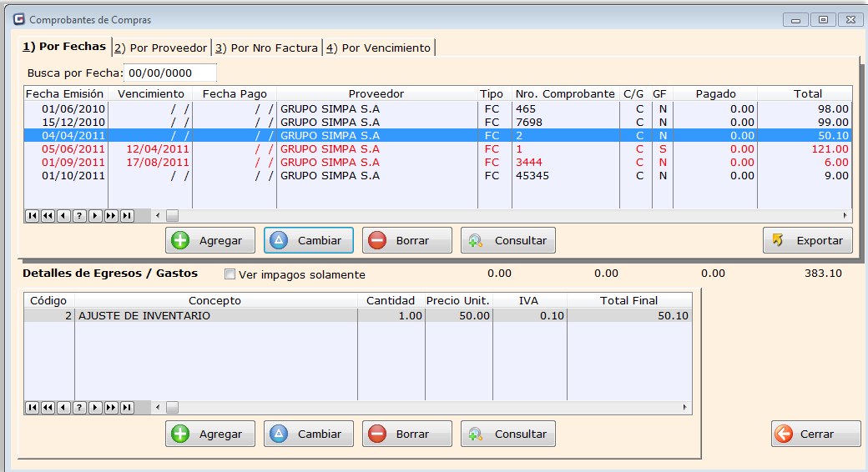Click the Busca por Fecha date field
Image resolution: width=868 pixels, height=472 pixels.
(170, 73)
